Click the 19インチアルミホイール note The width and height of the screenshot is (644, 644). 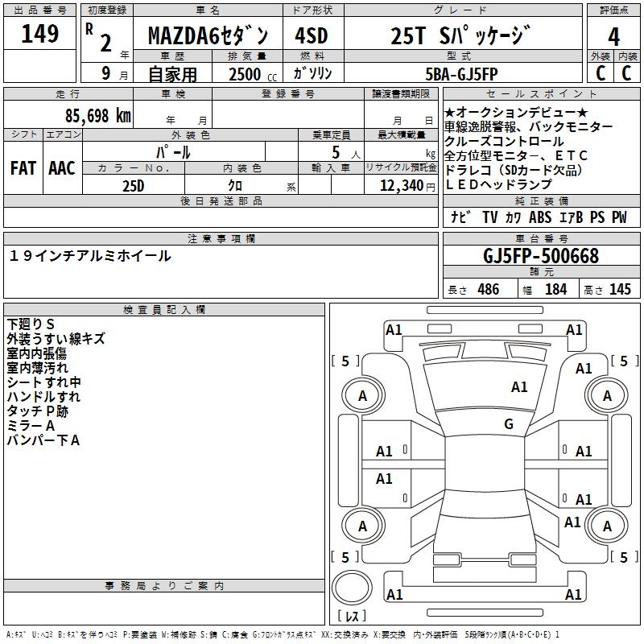pyautogui.click(x=90, y=256)
